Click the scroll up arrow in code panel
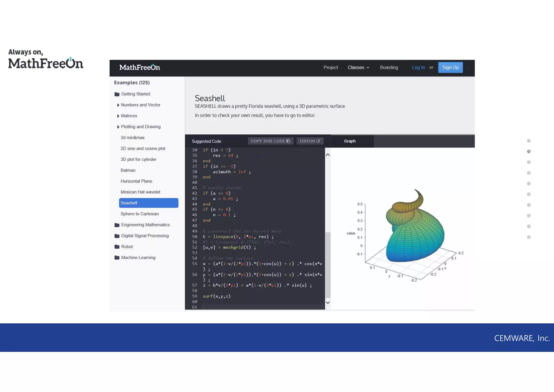 click(328, 155)
